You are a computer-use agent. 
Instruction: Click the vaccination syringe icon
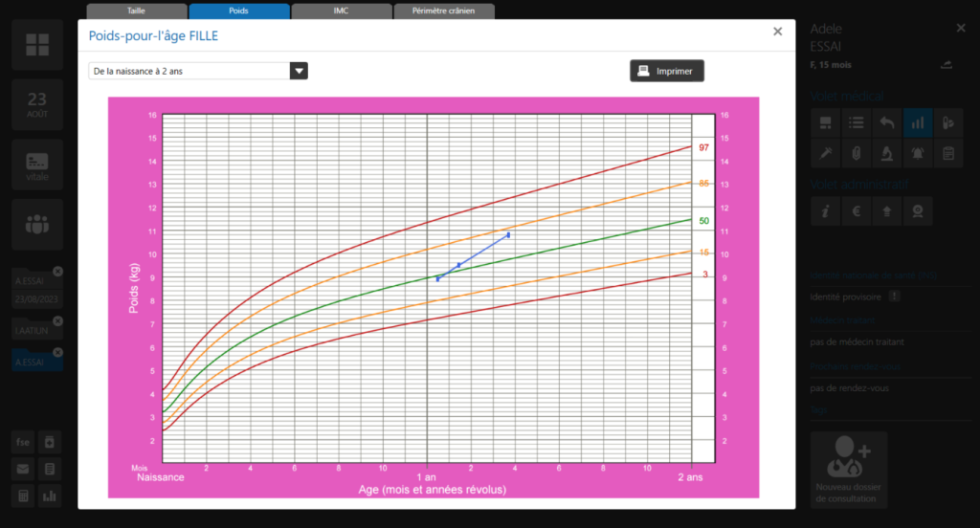point(825,153)
